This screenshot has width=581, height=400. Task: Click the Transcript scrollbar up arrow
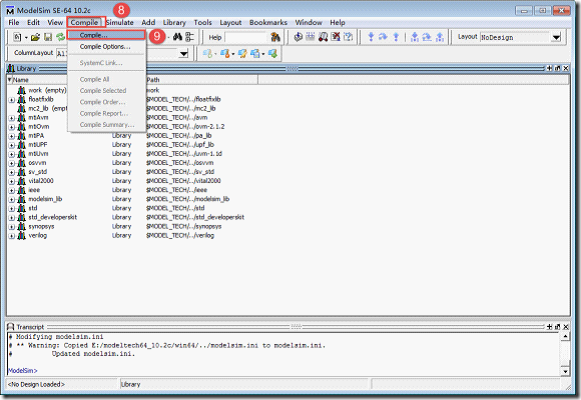pos(565,337)
